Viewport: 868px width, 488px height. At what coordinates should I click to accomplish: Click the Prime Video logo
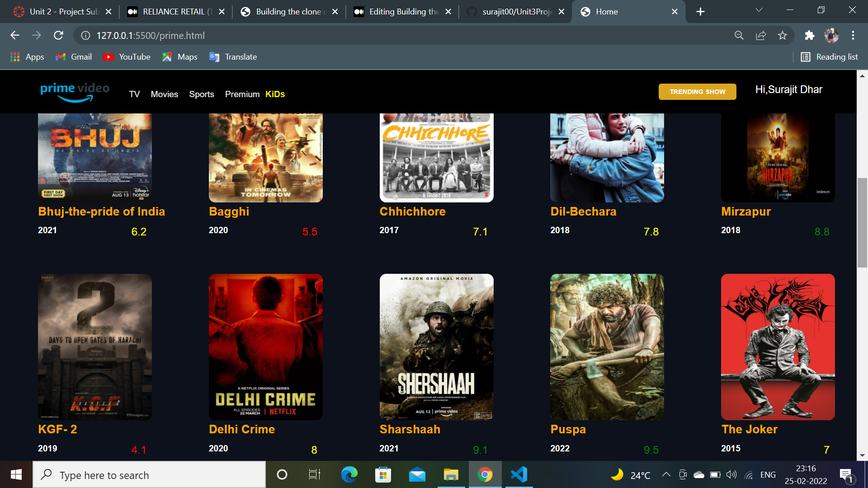coord(75,92)
